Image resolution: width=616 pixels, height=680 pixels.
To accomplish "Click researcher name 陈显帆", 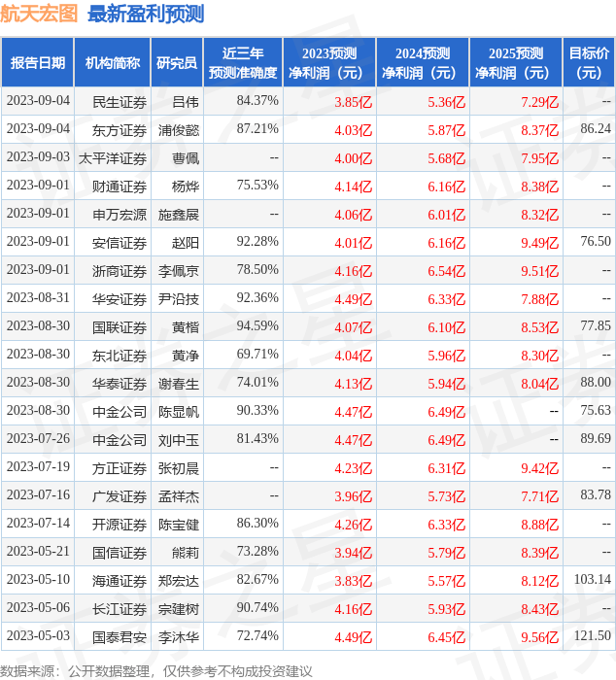I will pyautogui.click(x=179, y=412).
